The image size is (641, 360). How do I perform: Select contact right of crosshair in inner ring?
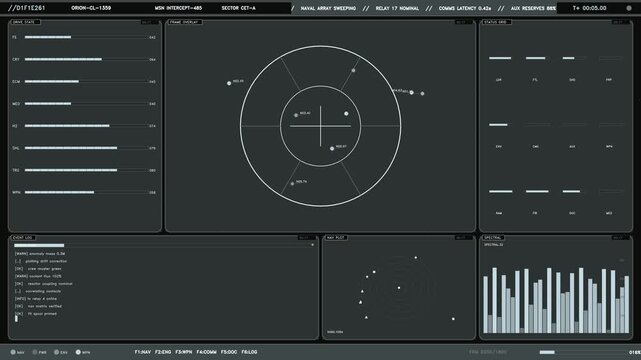346,114
